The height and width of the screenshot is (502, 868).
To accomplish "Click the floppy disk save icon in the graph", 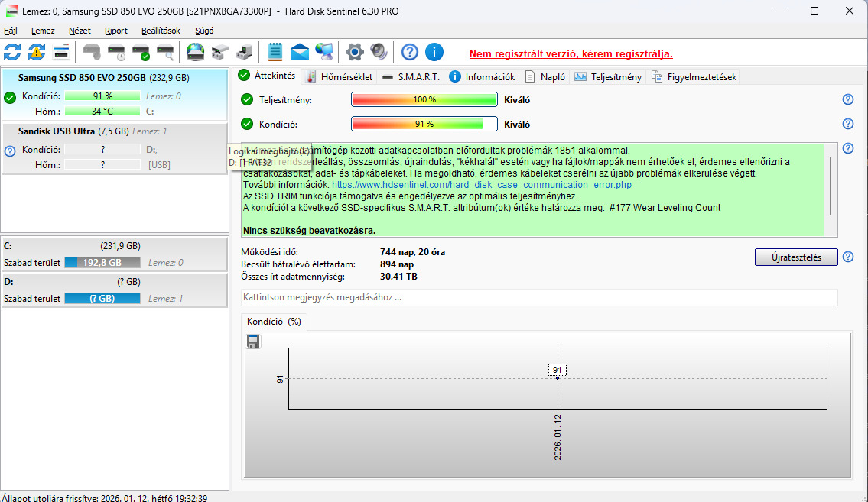I will coord(253,342).
